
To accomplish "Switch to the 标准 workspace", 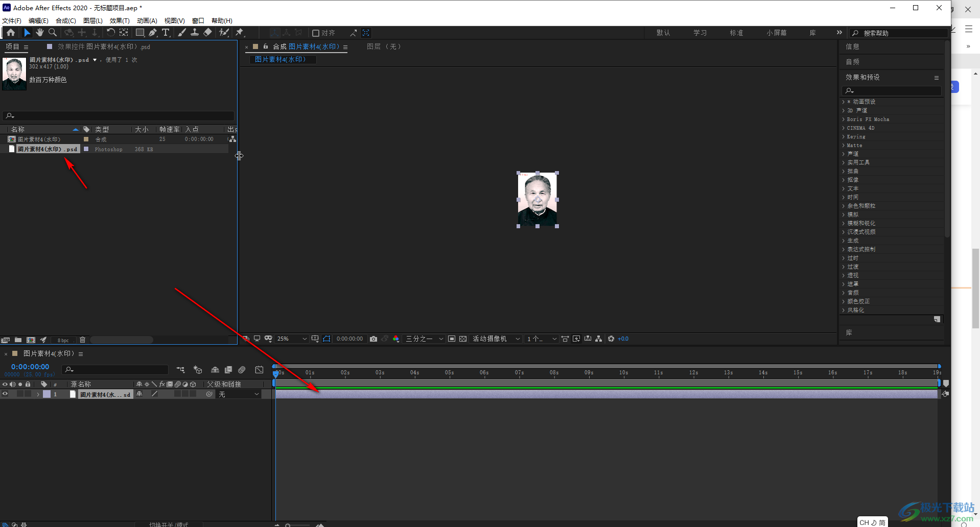I will coord(736,33).
